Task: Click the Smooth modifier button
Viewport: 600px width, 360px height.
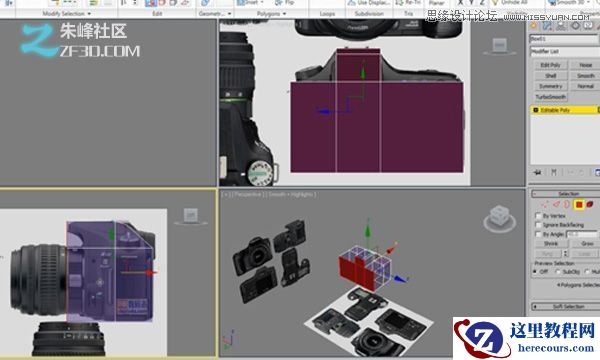Action: click(x=585, y=76)
